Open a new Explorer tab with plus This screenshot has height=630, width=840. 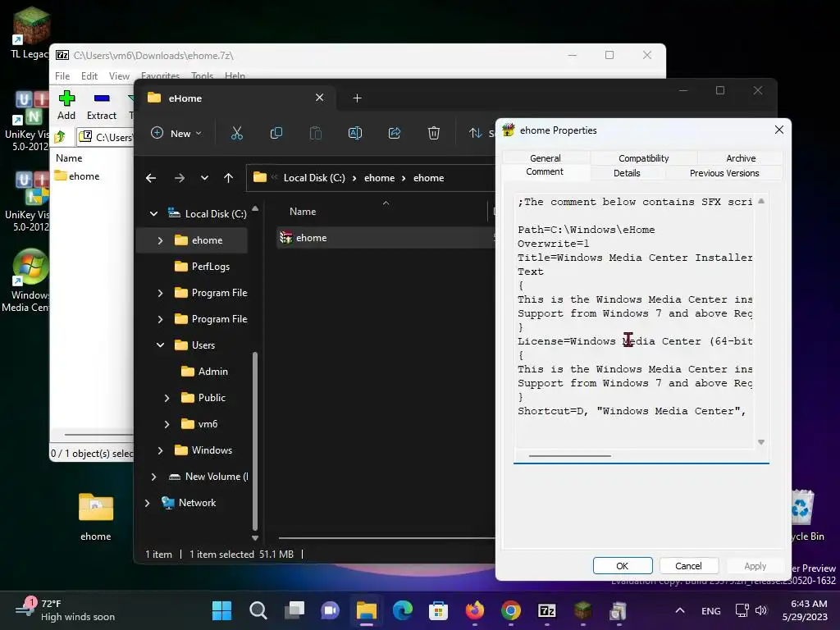(x=358, y=98)
